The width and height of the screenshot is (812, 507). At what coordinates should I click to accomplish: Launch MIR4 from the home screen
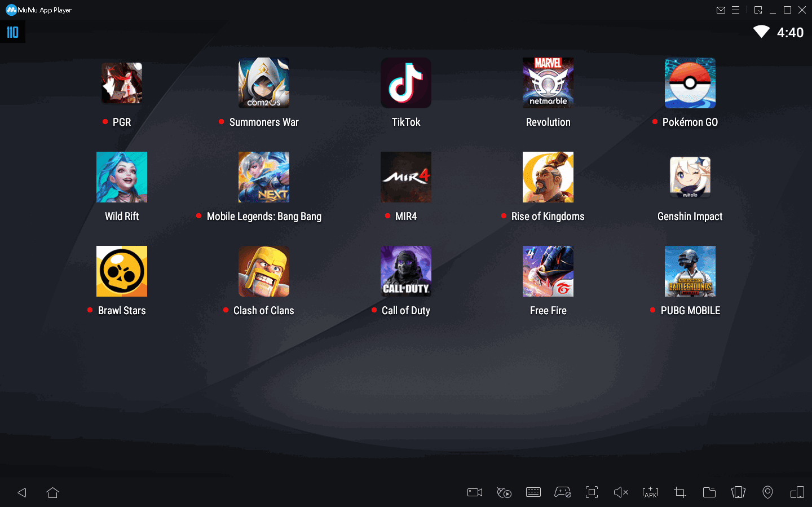coord(406,177)
